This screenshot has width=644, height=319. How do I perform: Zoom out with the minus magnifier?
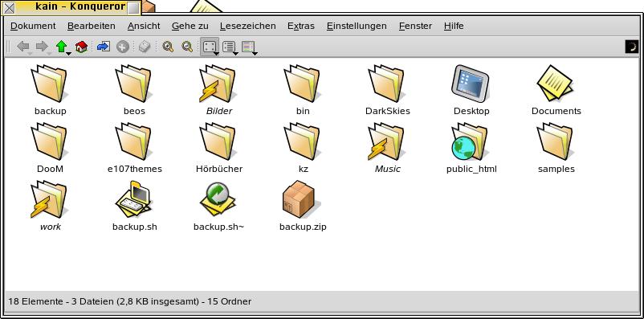click(x=187, y=47)
